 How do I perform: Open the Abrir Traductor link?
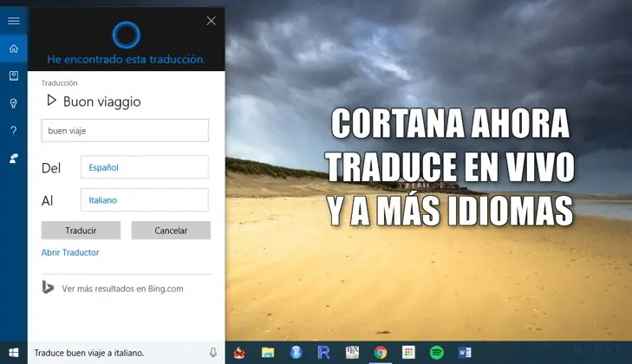pyautogui.click(x=70, y=252)
